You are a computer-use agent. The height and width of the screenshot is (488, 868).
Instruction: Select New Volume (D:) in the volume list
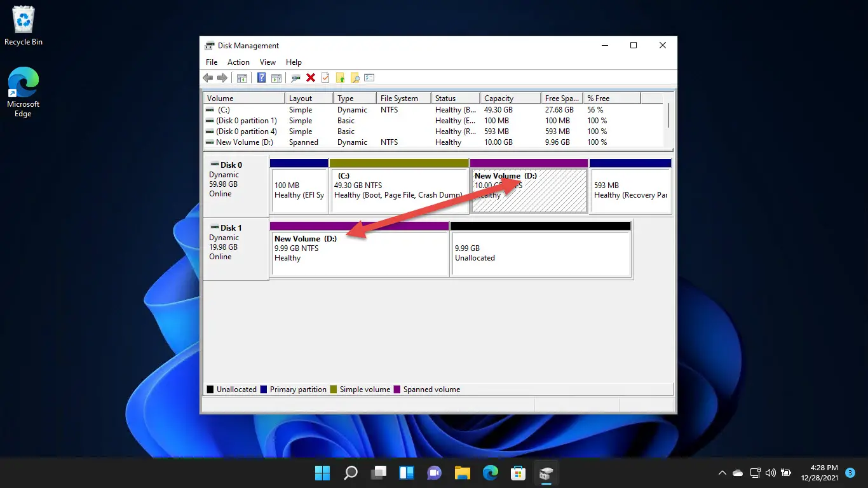[x=433, y=142]
